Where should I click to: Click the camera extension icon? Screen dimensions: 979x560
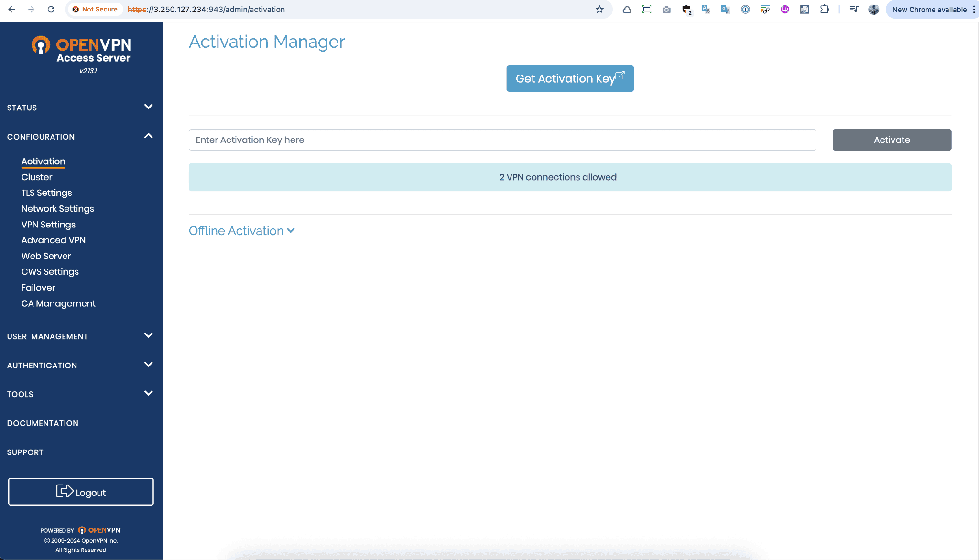pos(666,10)
